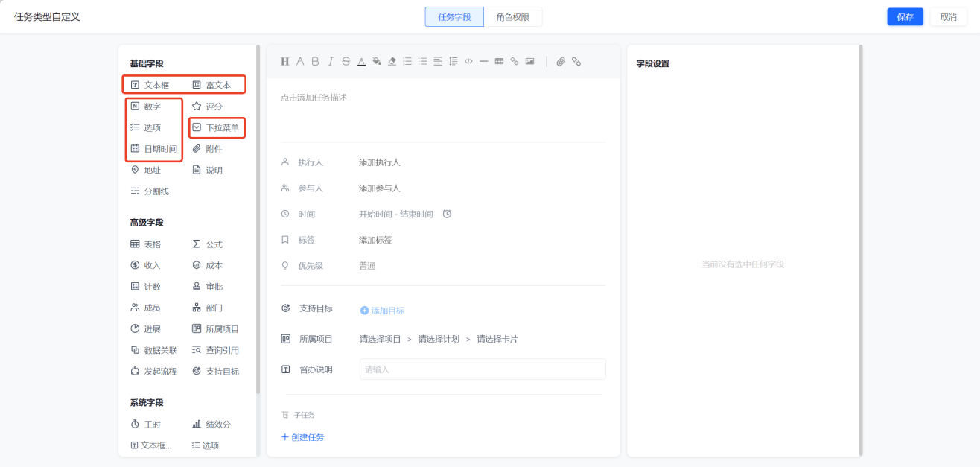
Task: Add the 日期时间 date-time field
Action: [x=153, y=149]
